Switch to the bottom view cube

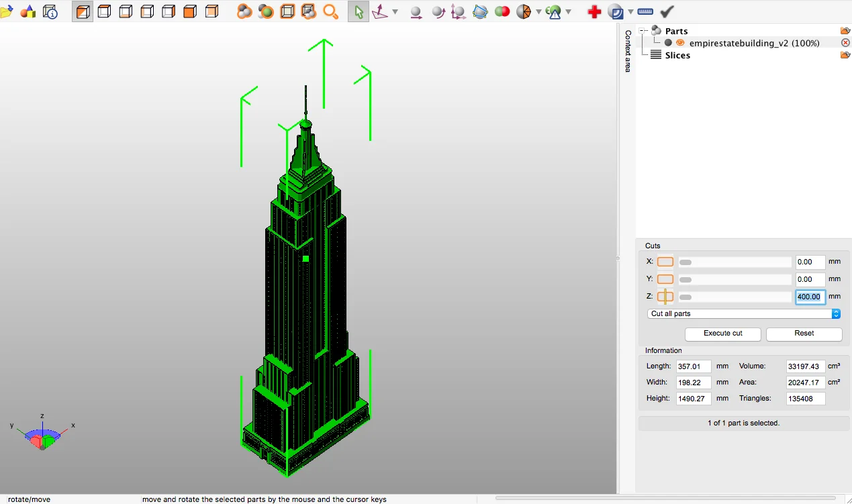pyautogui.click(x=126, y=11)
